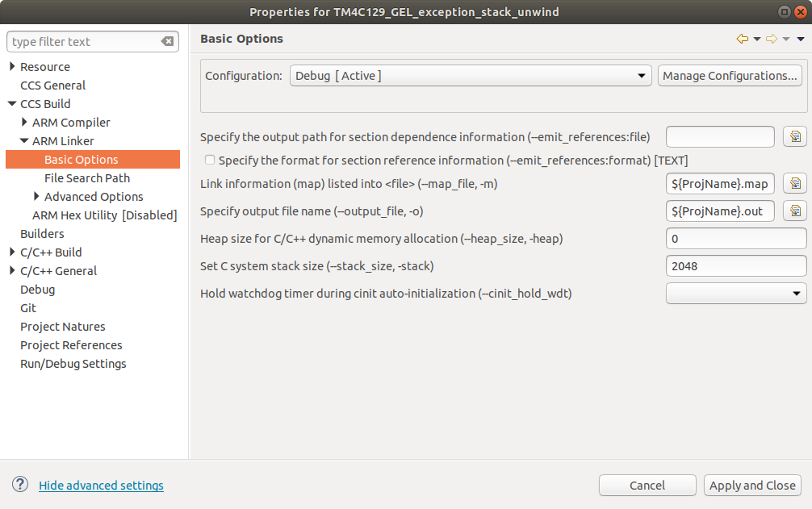Browse for the map file
812x509 pixels.
click(795, 184)
